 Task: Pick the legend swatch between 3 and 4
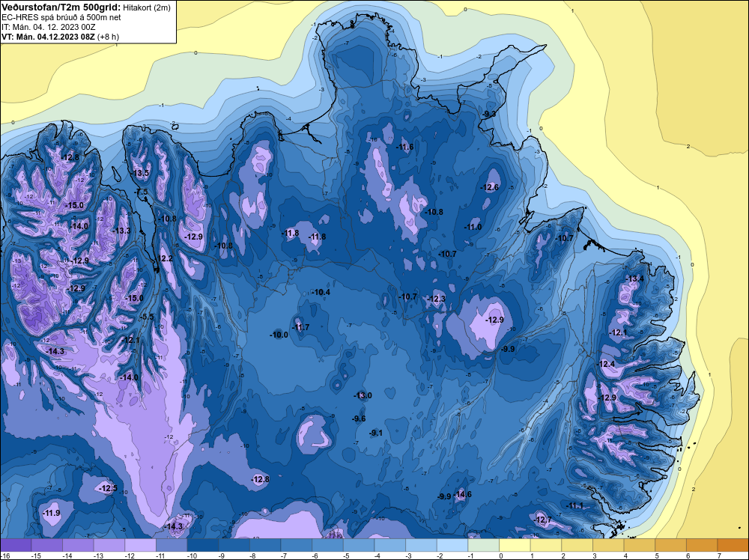point(608,545)
